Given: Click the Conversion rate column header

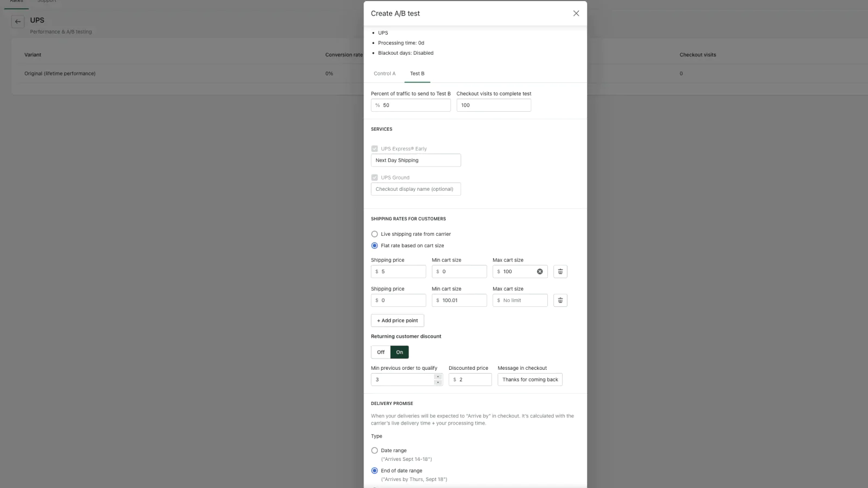Looking at the screenshot, I should tap(344, 55).
